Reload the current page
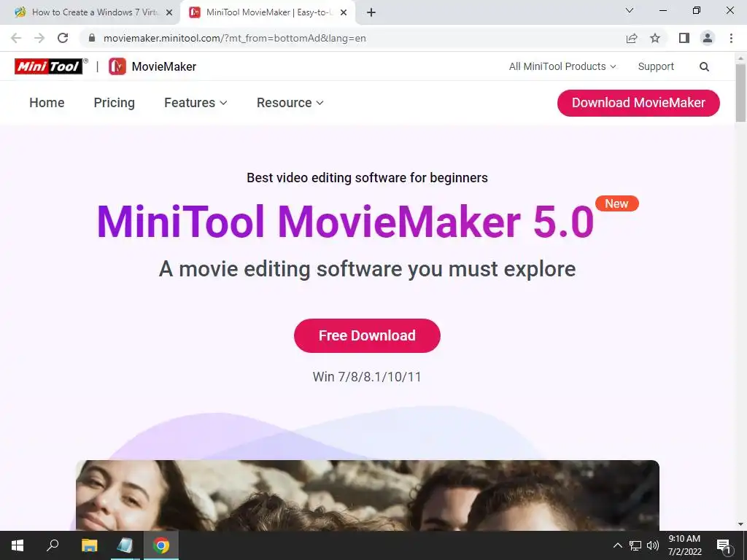 tap(63, 38)
